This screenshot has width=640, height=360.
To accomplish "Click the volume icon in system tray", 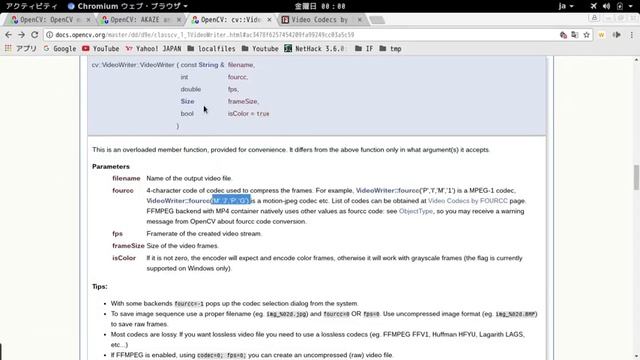I will [607, 6].
